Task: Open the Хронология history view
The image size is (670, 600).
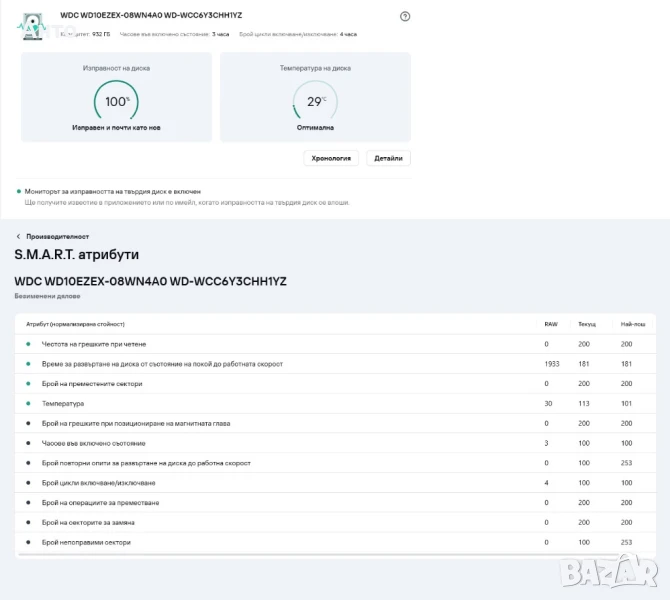Action: [x=331, y=158]
